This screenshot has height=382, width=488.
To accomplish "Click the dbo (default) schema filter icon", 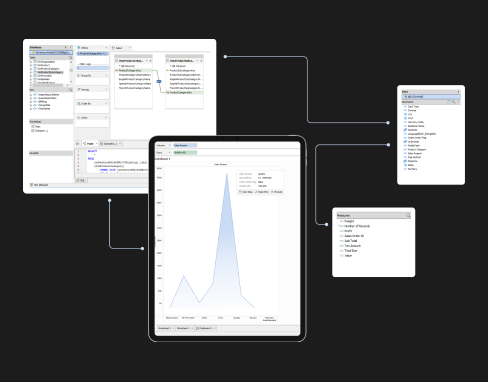I will point(31,185).
